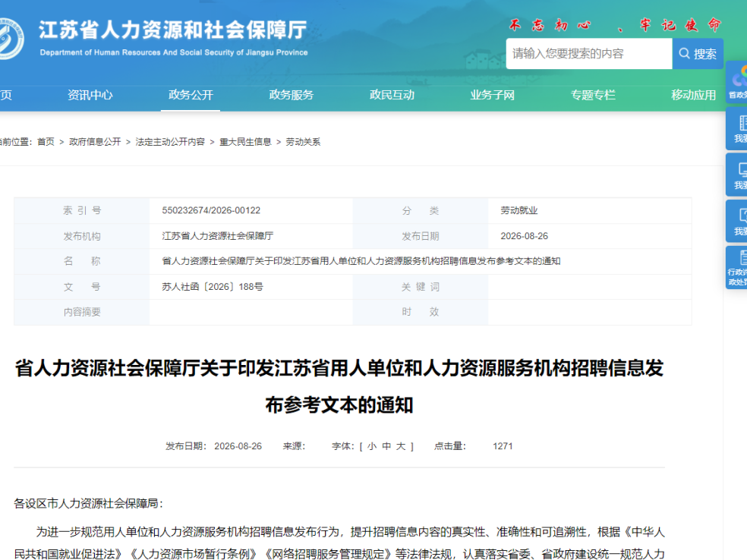
Task: Click the magnifier search icon
Action: click(x=684, y=53)
